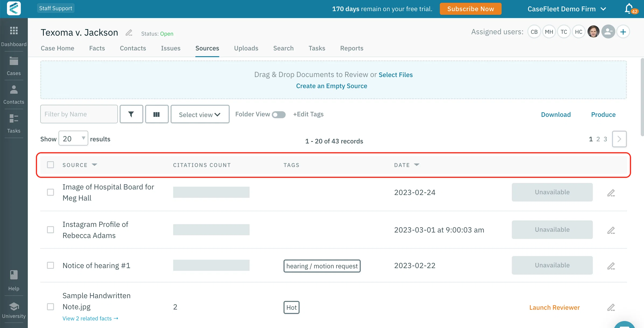
Task: Open the filter funnel options
Action: click(131, 114)
